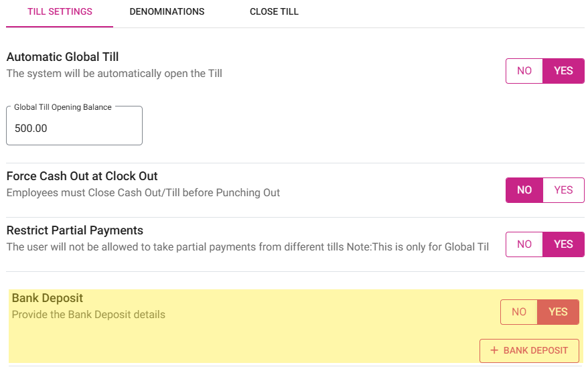Click the Restrict Partial Payments heading
Screen dimensions: 588x367
74,230
